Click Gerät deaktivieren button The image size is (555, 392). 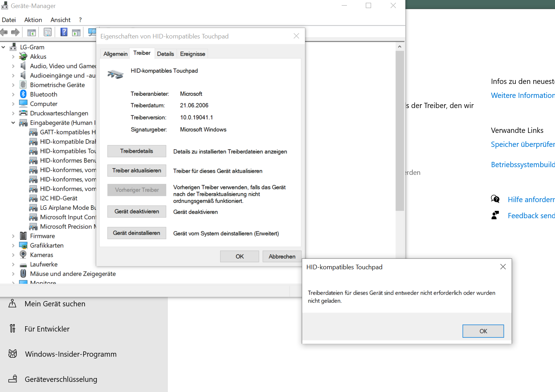pos(137,211)
